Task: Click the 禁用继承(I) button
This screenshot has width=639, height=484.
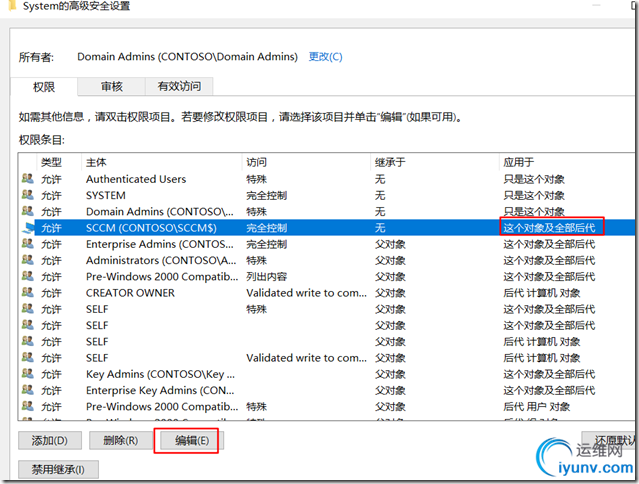Action: pos(58,469)
